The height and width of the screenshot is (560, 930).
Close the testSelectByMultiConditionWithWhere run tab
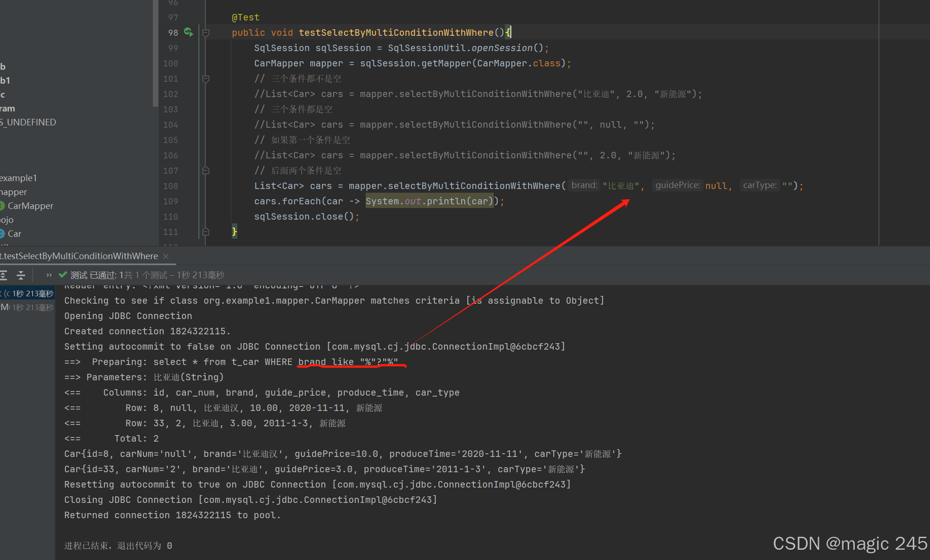tap(166, 256)
